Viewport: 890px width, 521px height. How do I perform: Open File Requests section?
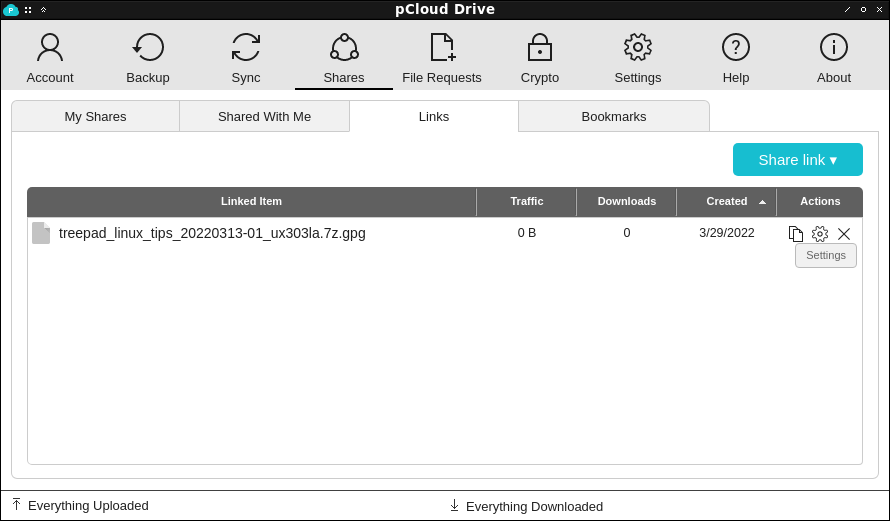(442, 58)
